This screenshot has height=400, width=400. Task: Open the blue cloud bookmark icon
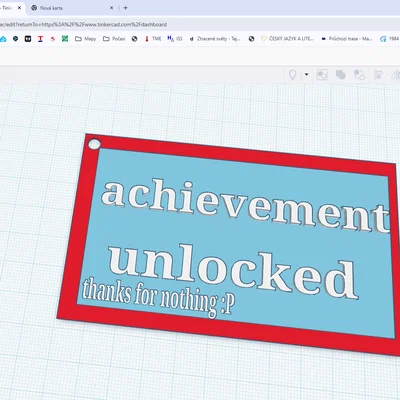click(x=3, y=39)
